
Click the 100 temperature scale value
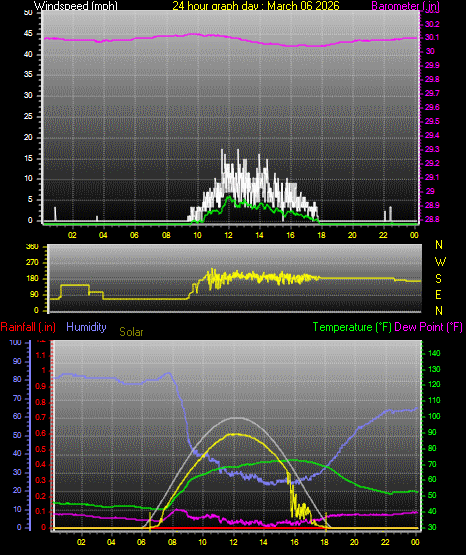coord(434,416)
